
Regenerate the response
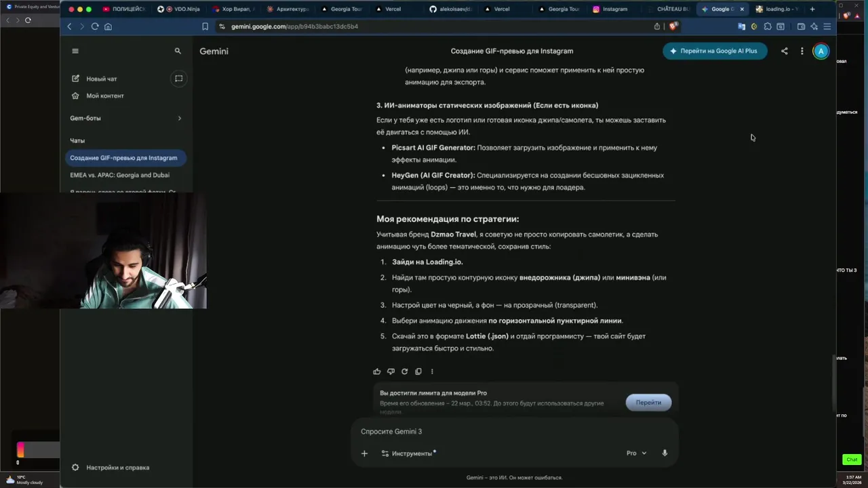tap(405, 371)
